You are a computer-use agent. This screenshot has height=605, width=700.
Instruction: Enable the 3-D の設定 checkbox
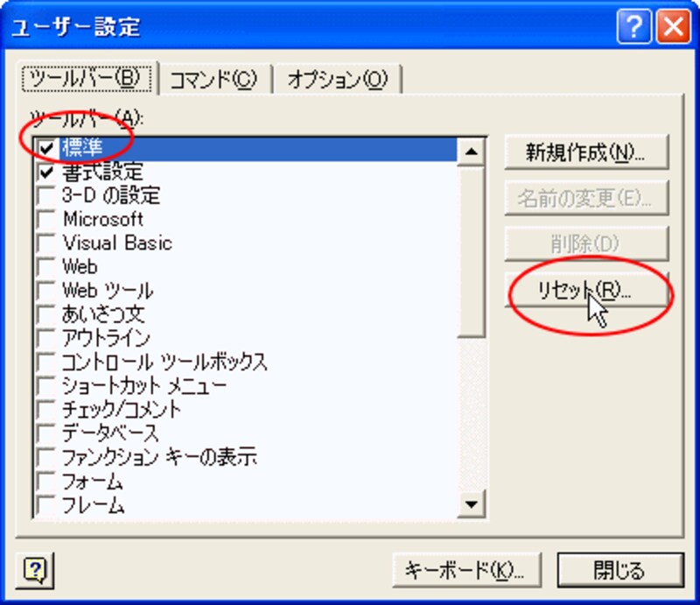pos(46,195)
